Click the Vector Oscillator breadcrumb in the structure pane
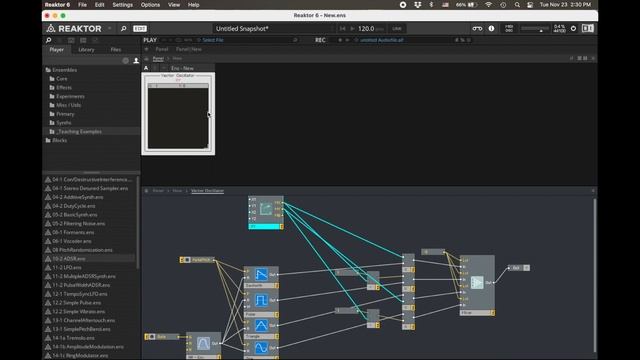Viewport: 640px width, 360px height. (207, 191)
